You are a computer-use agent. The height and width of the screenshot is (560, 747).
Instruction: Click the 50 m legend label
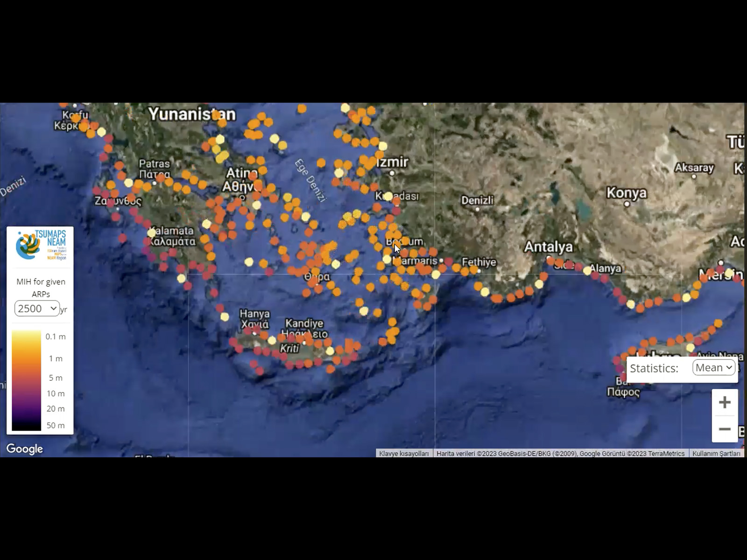click(56, 425)
